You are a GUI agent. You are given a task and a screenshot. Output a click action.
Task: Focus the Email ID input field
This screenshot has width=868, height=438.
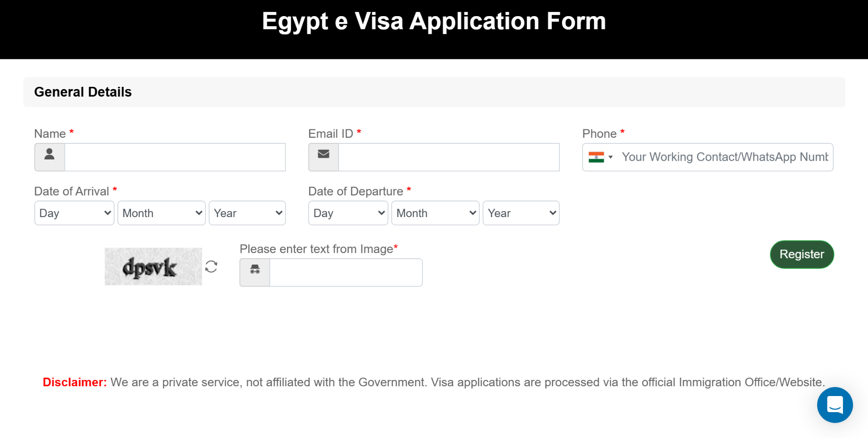coord(448,157)
